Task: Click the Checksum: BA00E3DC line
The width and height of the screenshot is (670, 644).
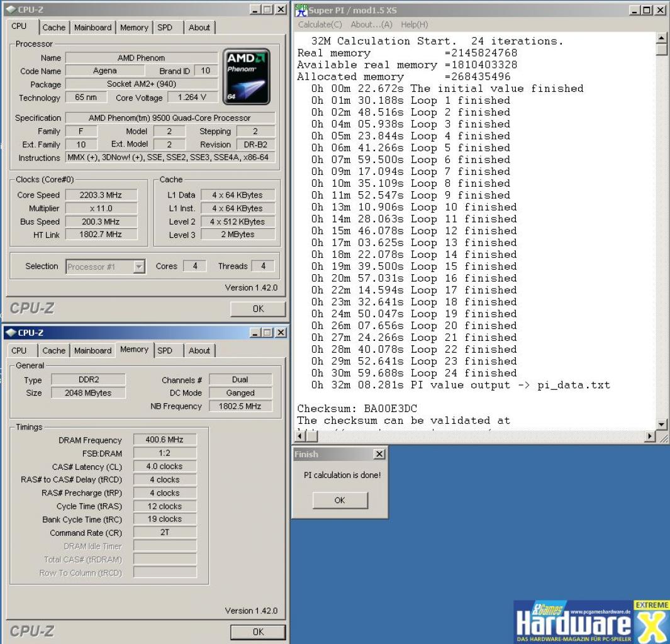Action: click(357, 409)
